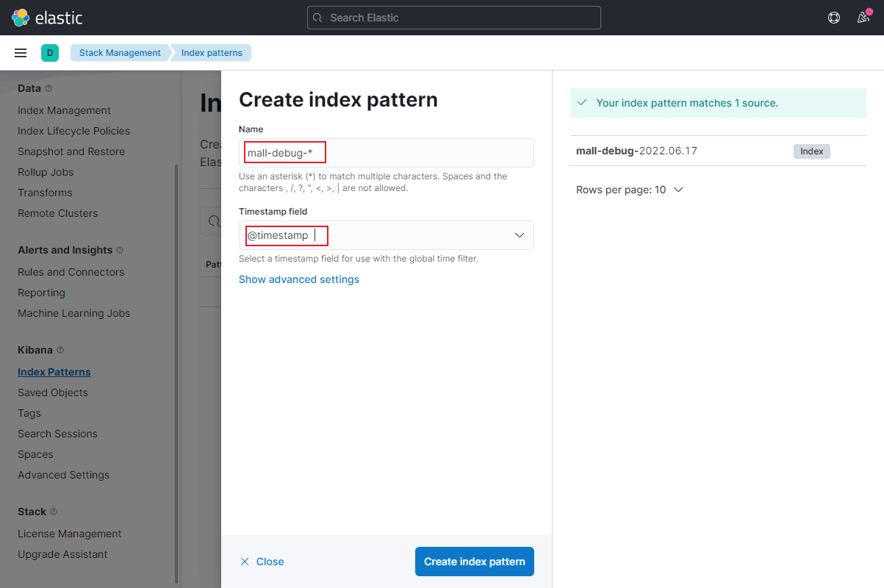884x588 pixels.
Task: Open the hamburger navigation menu
Action: [x=21, y=53]
